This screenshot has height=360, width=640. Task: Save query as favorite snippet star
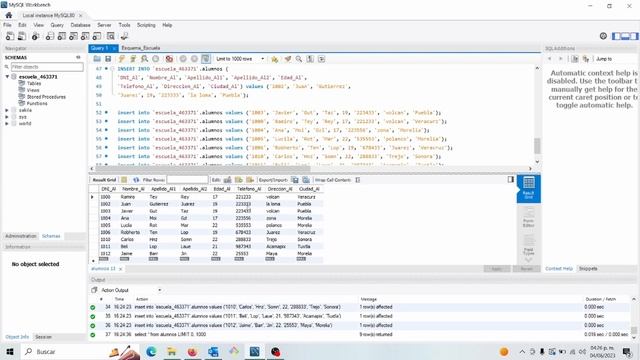pyautogui.click(x=275, y=59)
